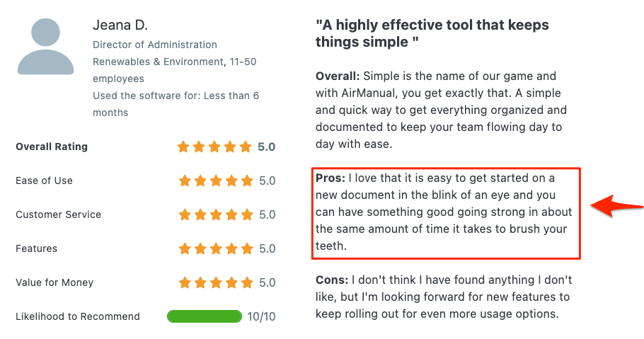Click the green Likelihood to Recommend bar
Viewport: 644px width, 339px height.
(x=205, y=316)
